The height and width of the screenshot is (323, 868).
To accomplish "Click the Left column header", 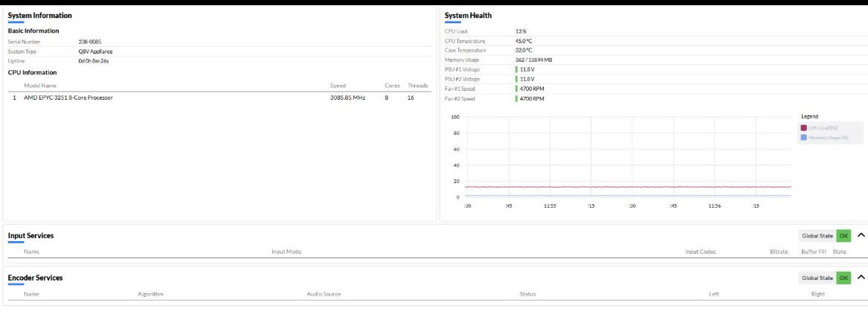I will (x=714, y=294).
